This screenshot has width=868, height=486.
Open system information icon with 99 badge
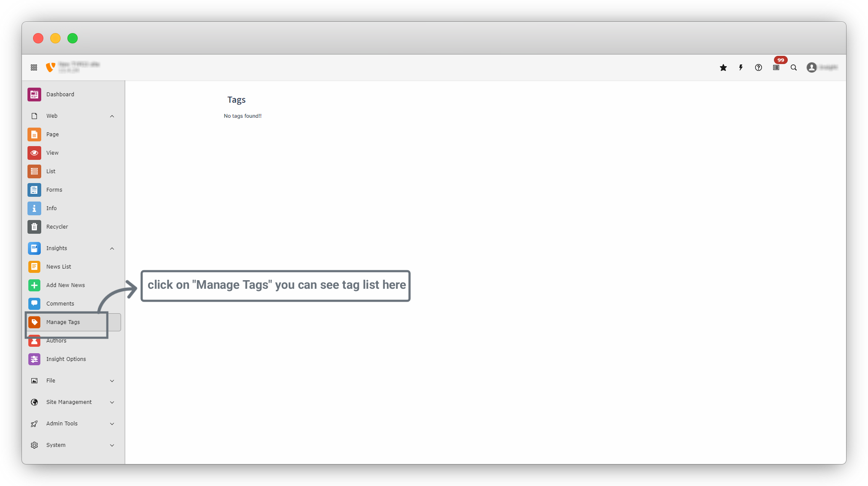click(x=776, y=67)
